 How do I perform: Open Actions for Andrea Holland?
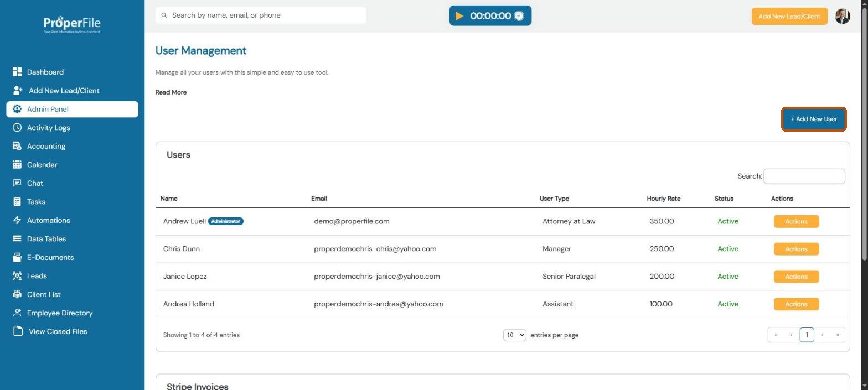[x=796, y=304]
